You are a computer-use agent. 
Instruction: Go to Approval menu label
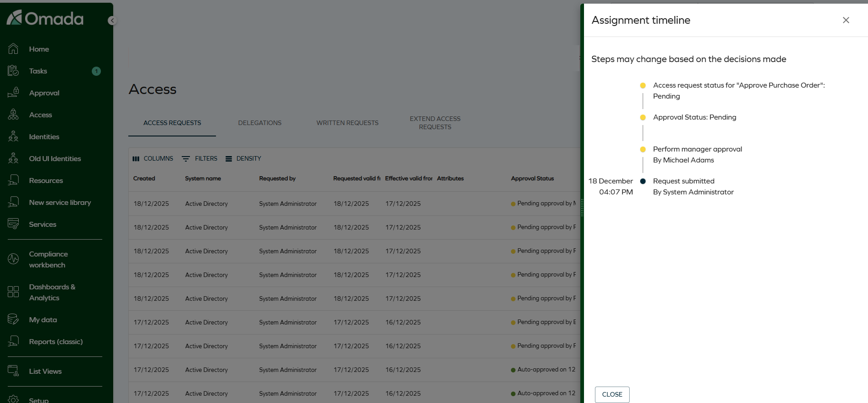click(x=44, y=93)
